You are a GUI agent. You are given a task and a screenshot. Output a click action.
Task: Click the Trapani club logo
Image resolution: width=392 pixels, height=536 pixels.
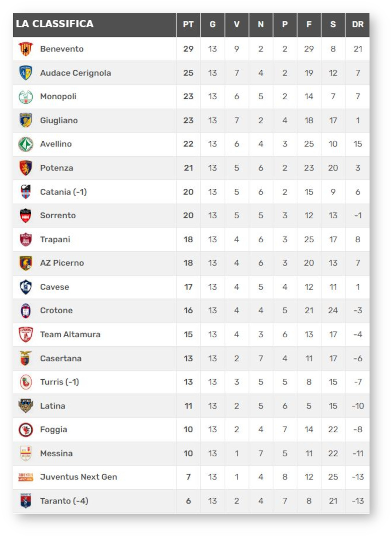pyautogui.click(x=26, y=239)
